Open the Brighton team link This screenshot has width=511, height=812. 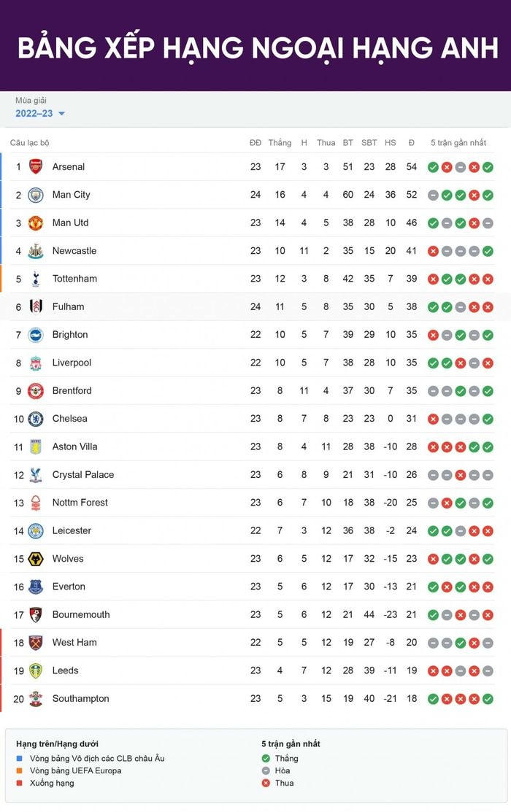point(70,335)
